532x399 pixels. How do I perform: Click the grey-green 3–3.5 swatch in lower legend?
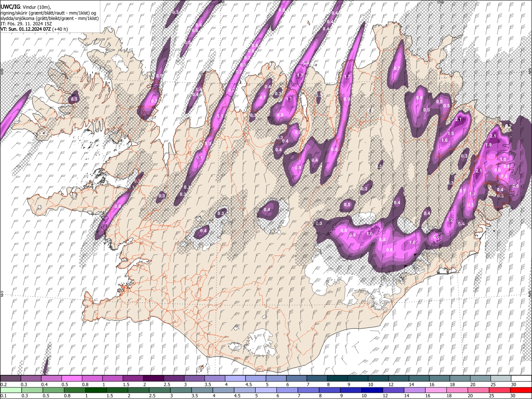(x=181, y=390)
